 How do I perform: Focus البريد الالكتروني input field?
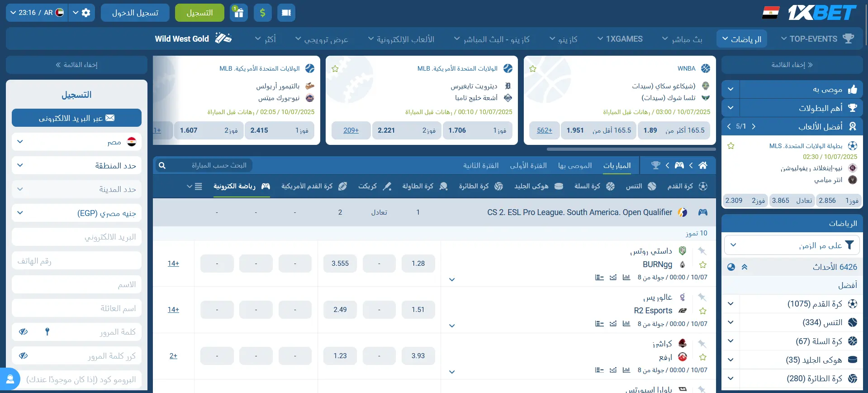tap(76, 237)
